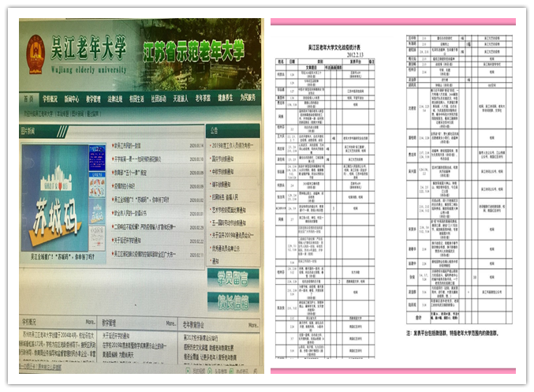The width and height of the screenshot is (534, 392).
Task: Open the slideshow caption 吴江全域推广 苏城码
Action: click(x=62, y=257)
